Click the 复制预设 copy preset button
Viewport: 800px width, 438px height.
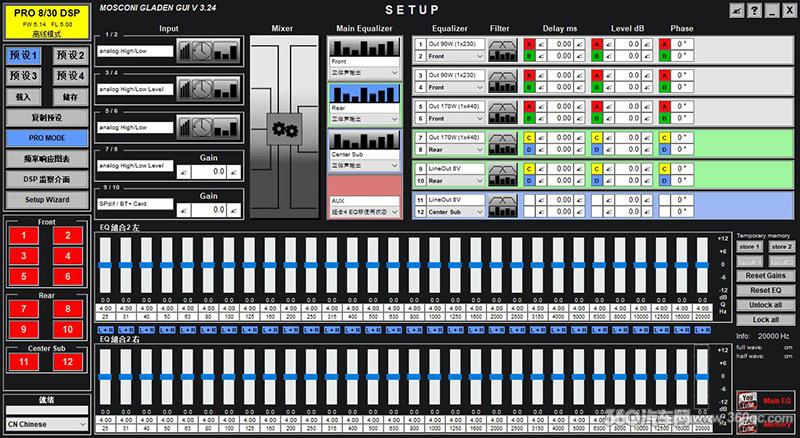(x=47, y=117)
